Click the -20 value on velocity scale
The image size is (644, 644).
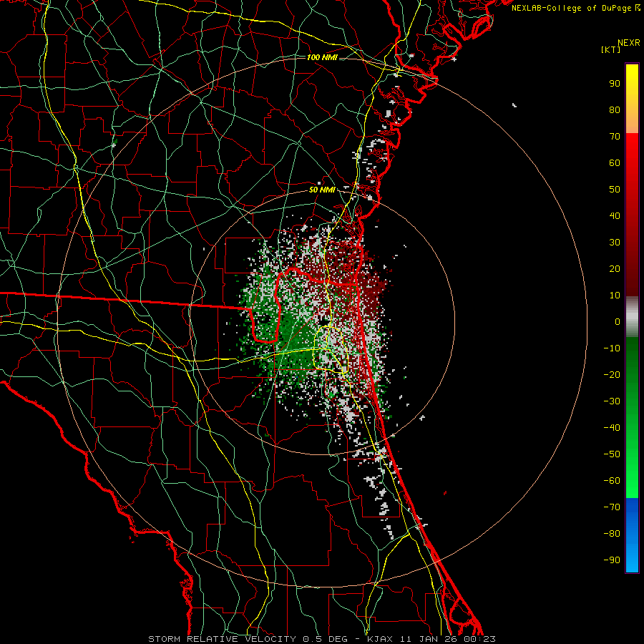tap(612, 374)
